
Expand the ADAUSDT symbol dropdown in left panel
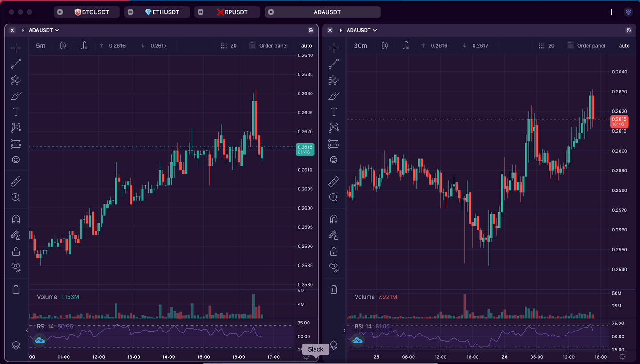(x=44, y=30)
